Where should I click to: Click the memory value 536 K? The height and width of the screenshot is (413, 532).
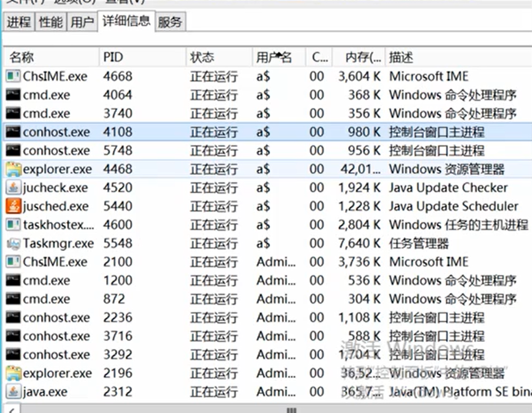coord(364,281)
